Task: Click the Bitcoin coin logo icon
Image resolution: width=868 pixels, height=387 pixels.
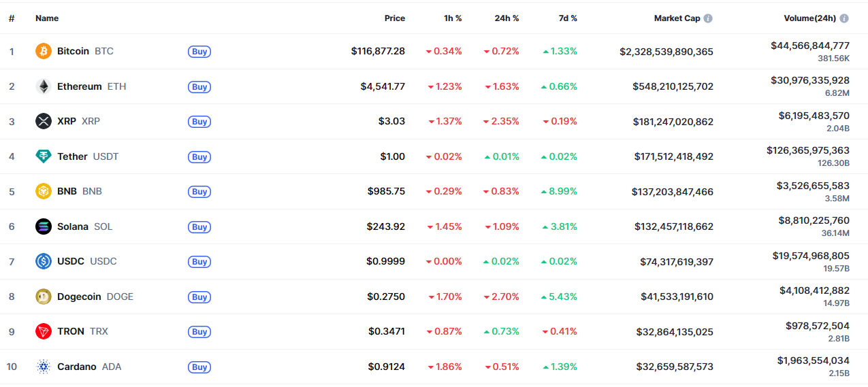Action: point(44,51)
